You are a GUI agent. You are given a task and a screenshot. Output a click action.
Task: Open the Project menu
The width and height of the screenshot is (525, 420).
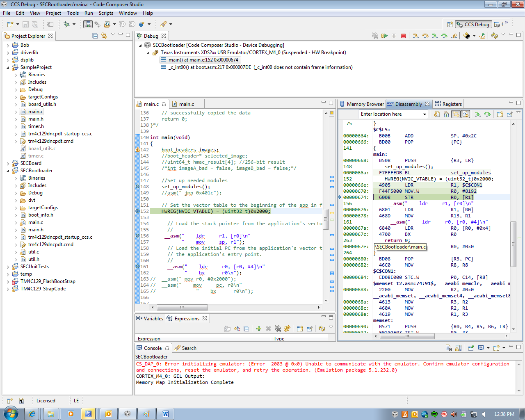53,13
